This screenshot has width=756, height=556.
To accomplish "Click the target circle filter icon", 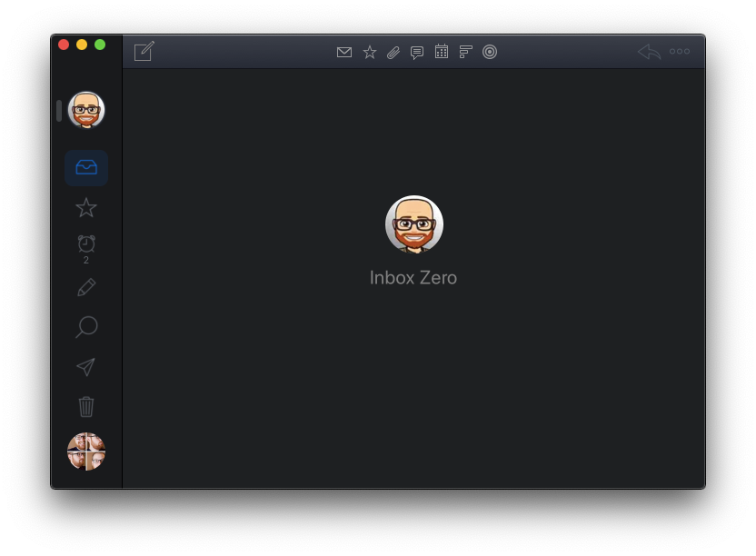I will (x=490, y=52).
